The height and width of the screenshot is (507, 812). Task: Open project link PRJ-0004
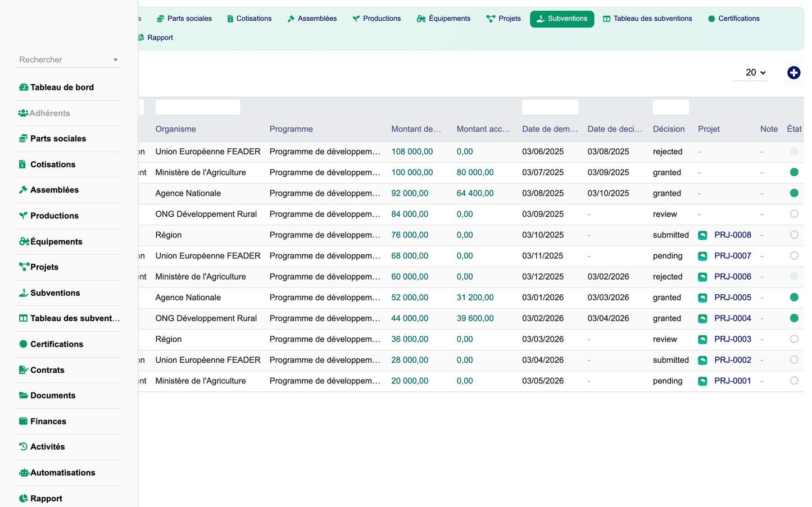point(733,318)
